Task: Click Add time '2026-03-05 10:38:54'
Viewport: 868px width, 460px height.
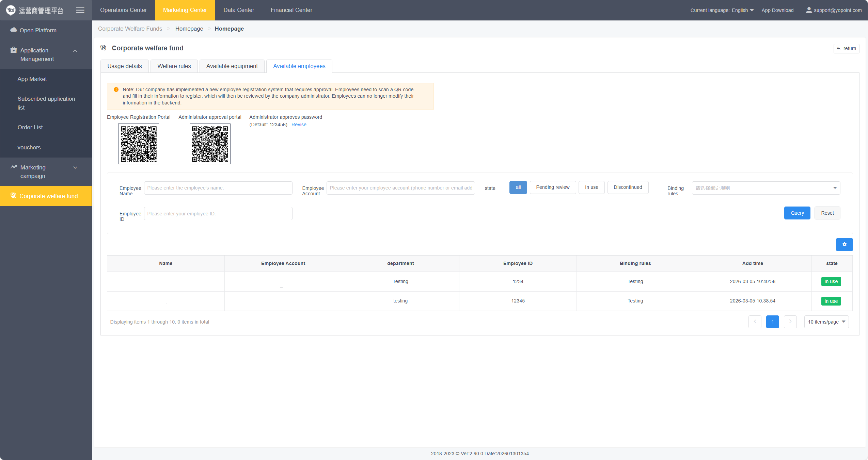Action: coord(752,301)
